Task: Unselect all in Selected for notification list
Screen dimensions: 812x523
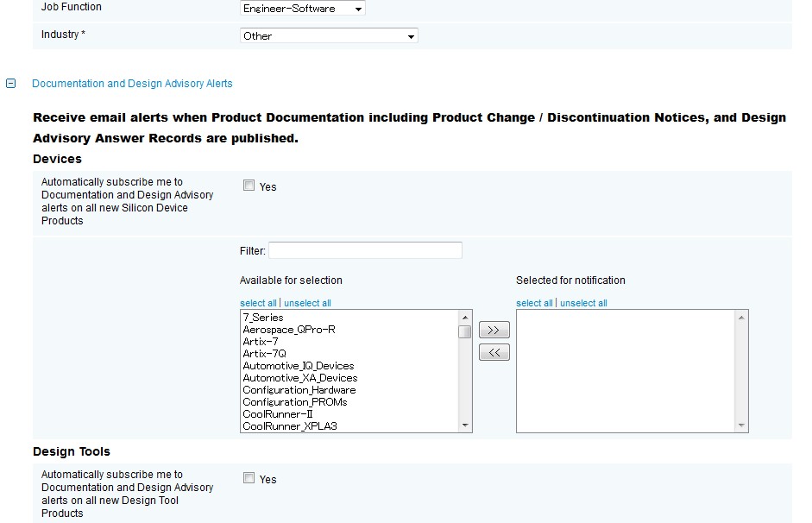Action: [x=583, y=303]
